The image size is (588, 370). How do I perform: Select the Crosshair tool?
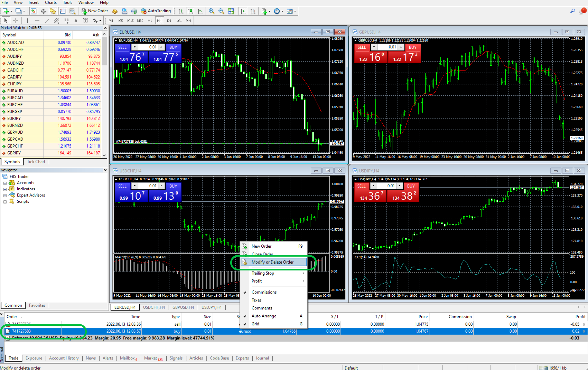click(16, 21)
